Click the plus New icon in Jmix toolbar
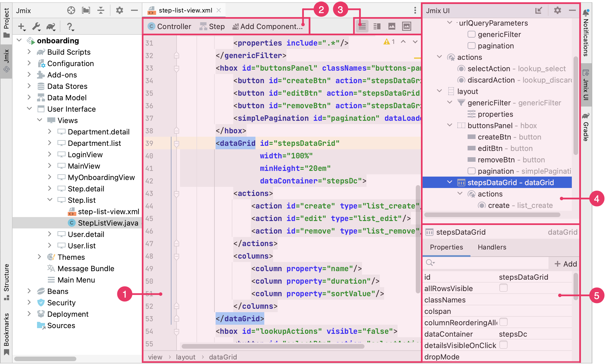Screen dimensions: 606x364 coord(22,27)
